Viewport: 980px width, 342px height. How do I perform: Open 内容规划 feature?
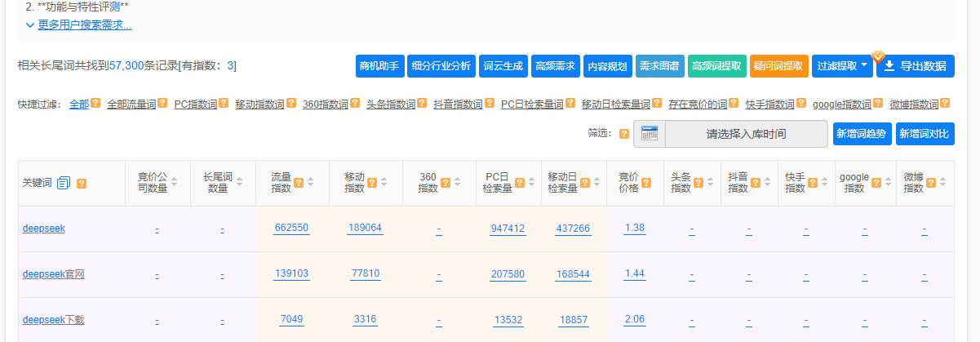pyautogui.click(x=608, y=66)
